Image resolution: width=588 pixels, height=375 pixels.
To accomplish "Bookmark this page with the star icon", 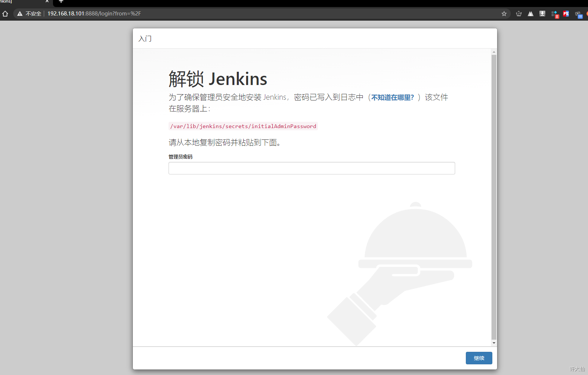I will click(504, 14).
